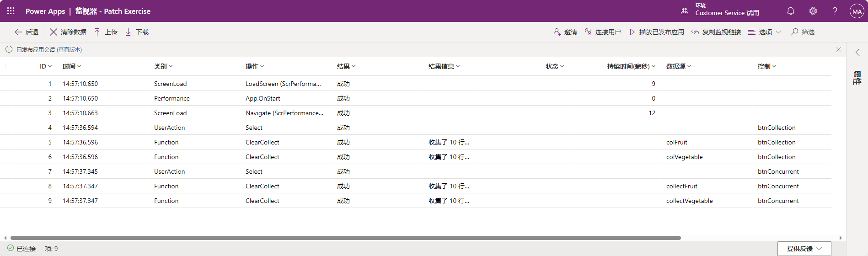Click the 已连接 connected status indicator
Image resolution: width=868 pixels, height=256 pixels.
[21, 249]
